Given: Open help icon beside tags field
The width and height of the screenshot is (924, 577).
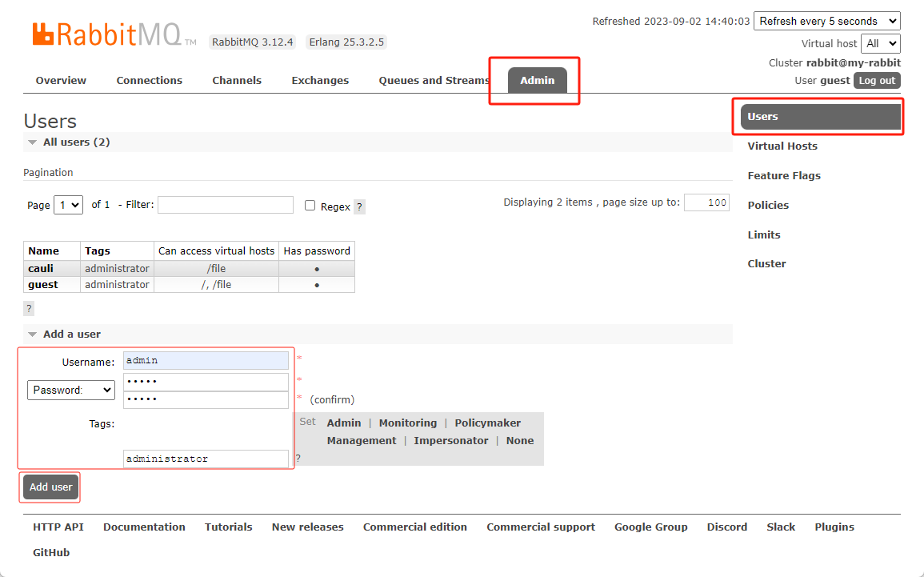Looking at the screenshot, I should 298,458.
